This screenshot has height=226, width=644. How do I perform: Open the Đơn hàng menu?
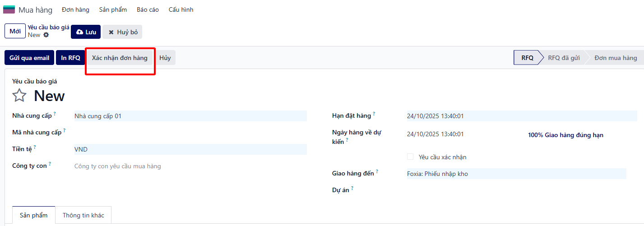pos(75,9)
